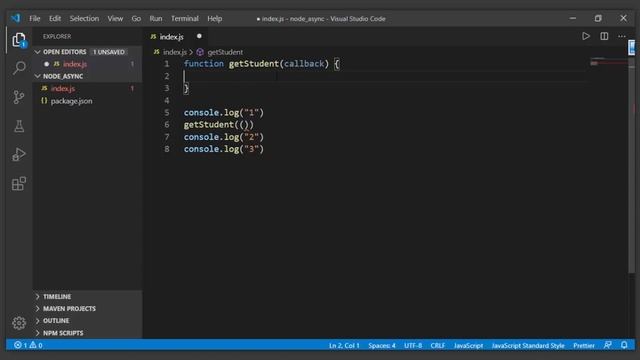Open the Search view in activity bar
The height and width of the screenshot is (360, 640).
tap(19, 68)
